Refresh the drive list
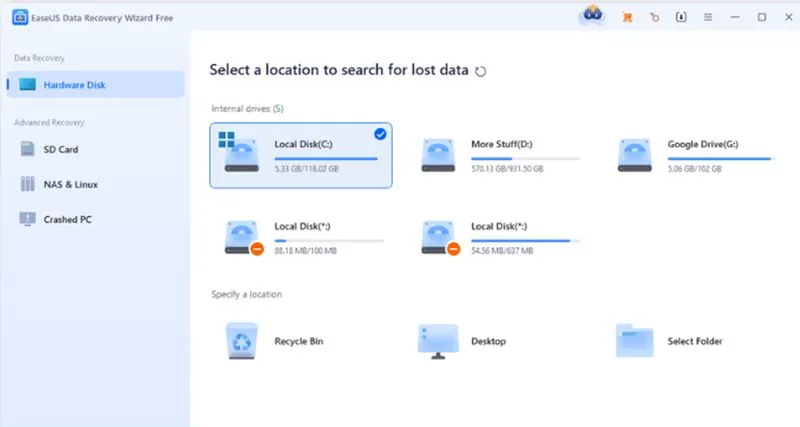Screen dimensions: 800x427 [x=480, y=71]
